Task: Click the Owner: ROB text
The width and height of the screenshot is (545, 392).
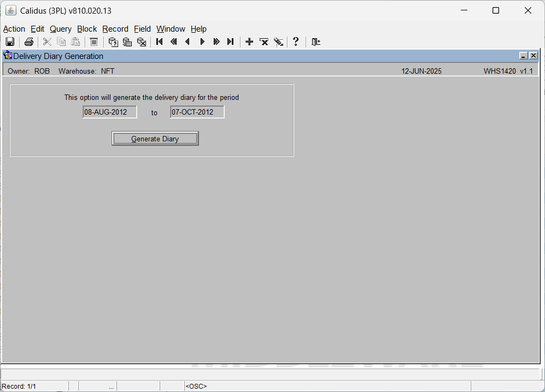Action: [29, 71]
